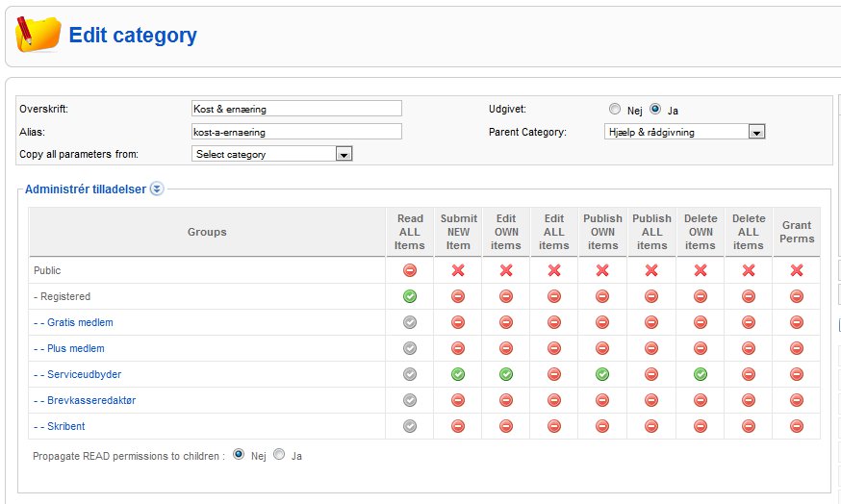Click Public row's Grant Perms red cross
Image resolution: width=841 pixels, height=504 pixels.
[797, 270]
